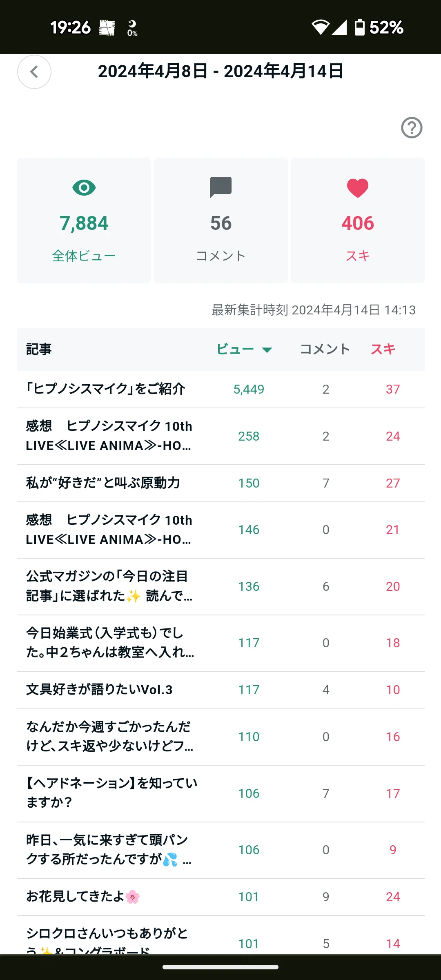Open the help question mark icon
Screen dimensions: 441x980
coord(412,128)
